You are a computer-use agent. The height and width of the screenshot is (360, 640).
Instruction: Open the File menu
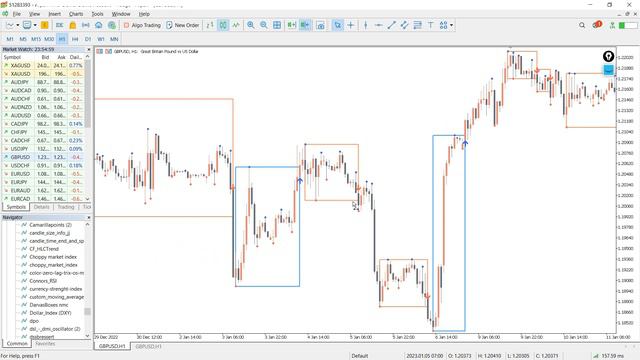tap(16, 14)
